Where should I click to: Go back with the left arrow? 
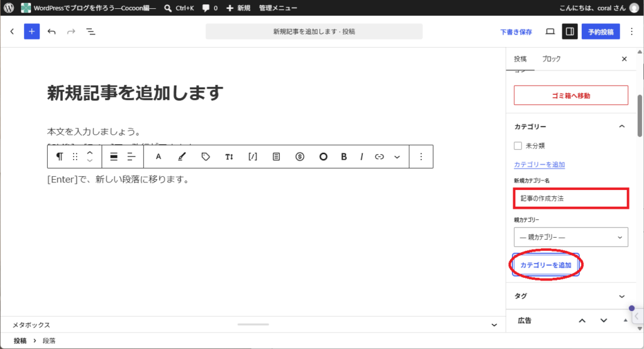coord(12,31)
